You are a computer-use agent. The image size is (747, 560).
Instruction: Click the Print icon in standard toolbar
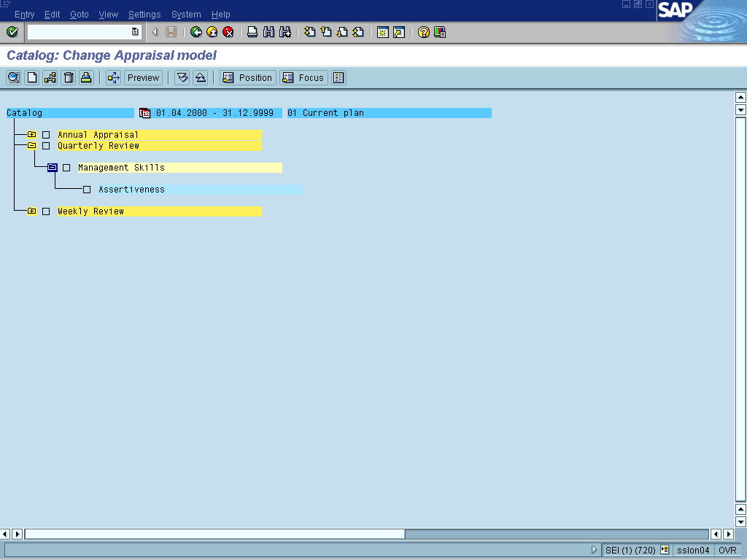coord(252,32)
